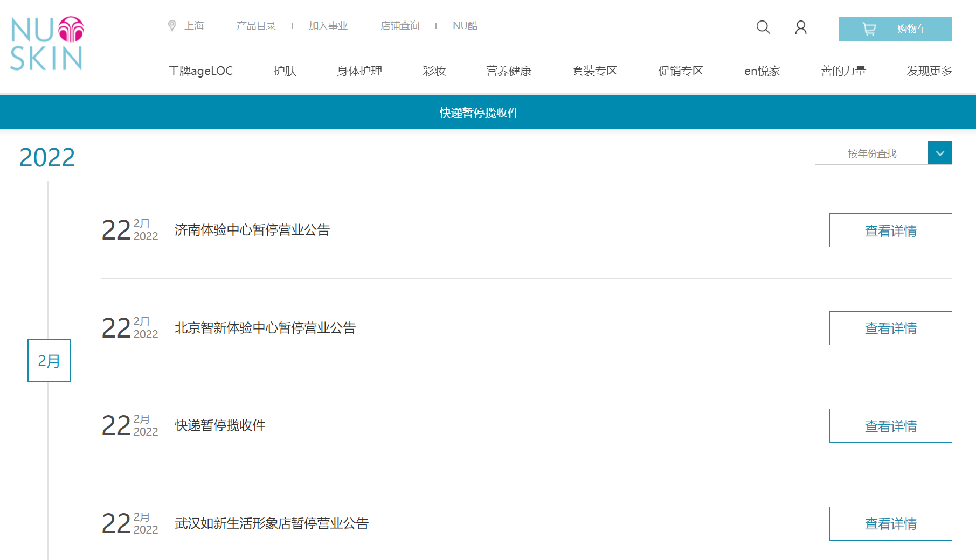The width and height of the screenshot is (976, 560).
Task: Click 查看详情 for 济南体验中心 announcement
Action: click(890, 230)
